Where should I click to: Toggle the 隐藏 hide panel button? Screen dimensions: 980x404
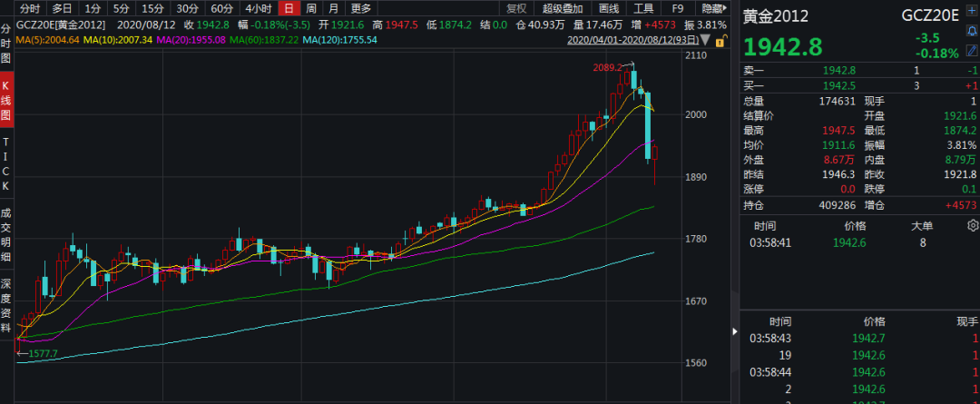pos(712,8)
